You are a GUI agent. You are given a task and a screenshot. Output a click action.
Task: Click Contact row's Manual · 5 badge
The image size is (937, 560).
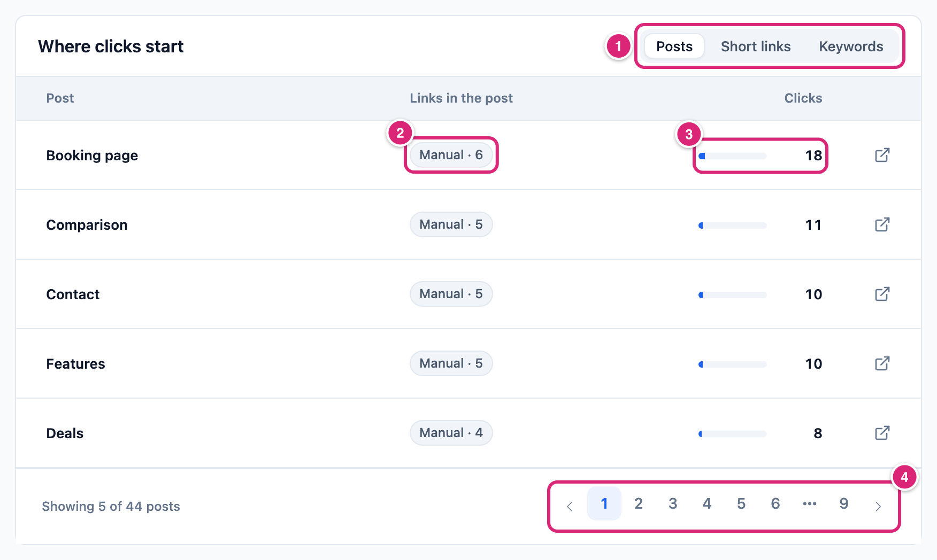[451, 294]
